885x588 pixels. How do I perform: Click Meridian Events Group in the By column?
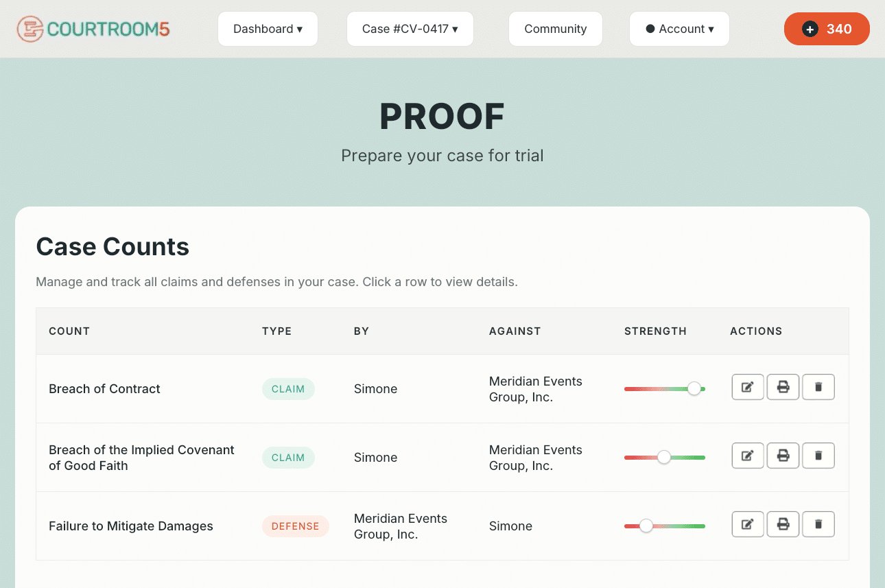click(x=401, y=526)
